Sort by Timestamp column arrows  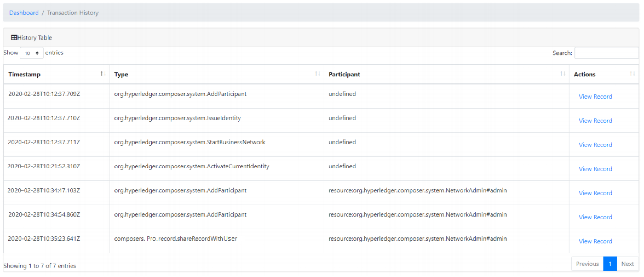(x=103, y=74)
